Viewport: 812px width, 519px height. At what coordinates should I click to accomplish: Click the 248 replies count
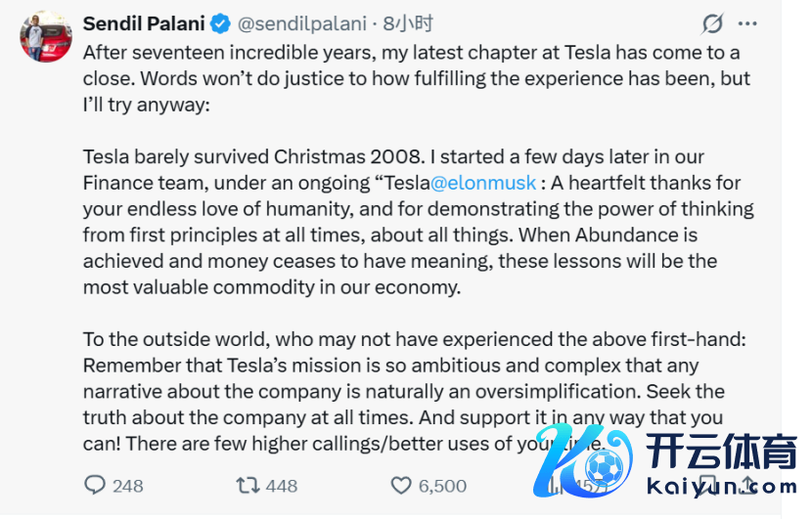pos(128,486)
